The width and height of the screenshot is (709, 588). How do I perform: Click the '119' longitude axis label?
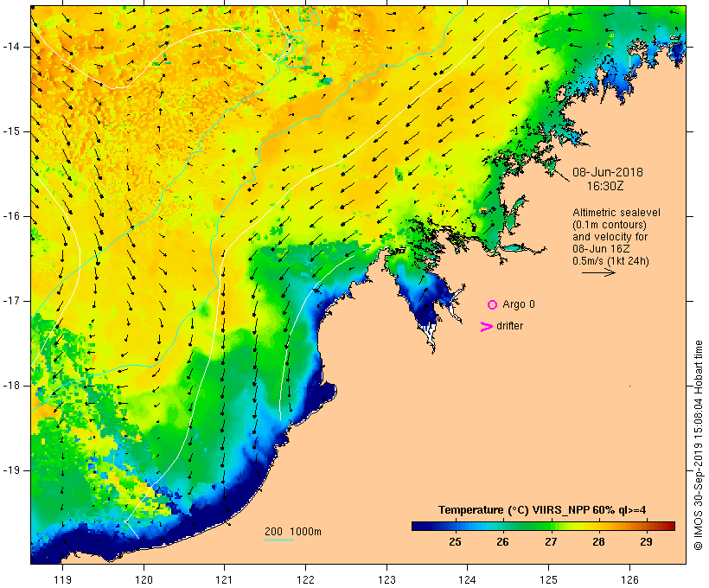(x=62, y=579)
